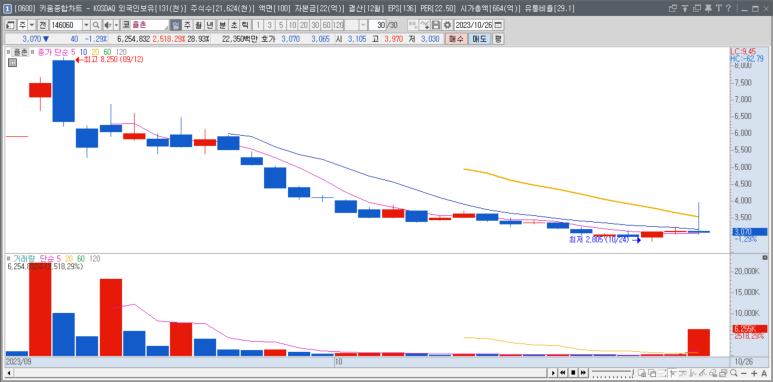This screenshot has height=382, width=773.
Task: Select the 일 daily period toggle
Action: point(176,25)
